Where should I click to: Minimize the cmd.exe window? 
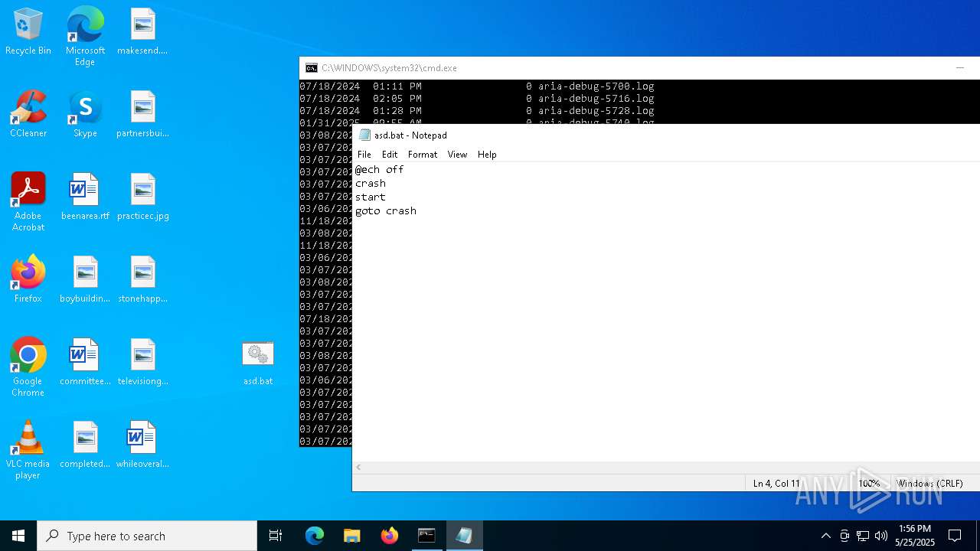click(959, 68)
